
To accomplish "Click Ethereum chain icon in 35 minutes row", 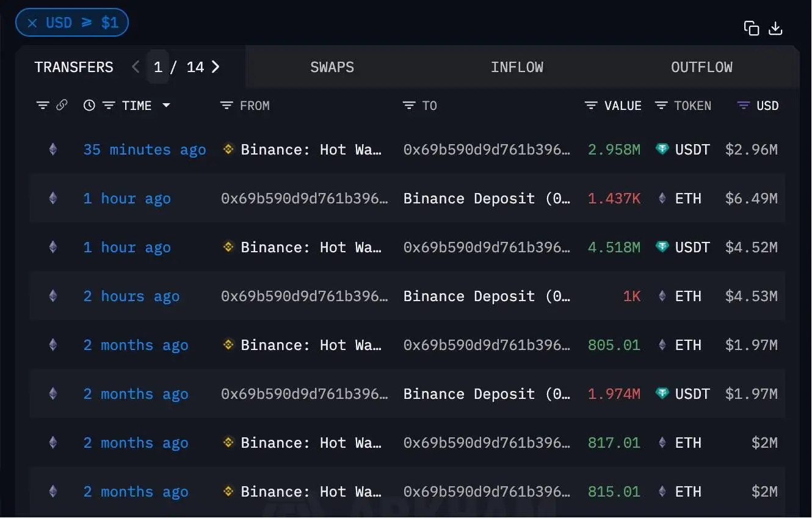I will click(53, 149).
